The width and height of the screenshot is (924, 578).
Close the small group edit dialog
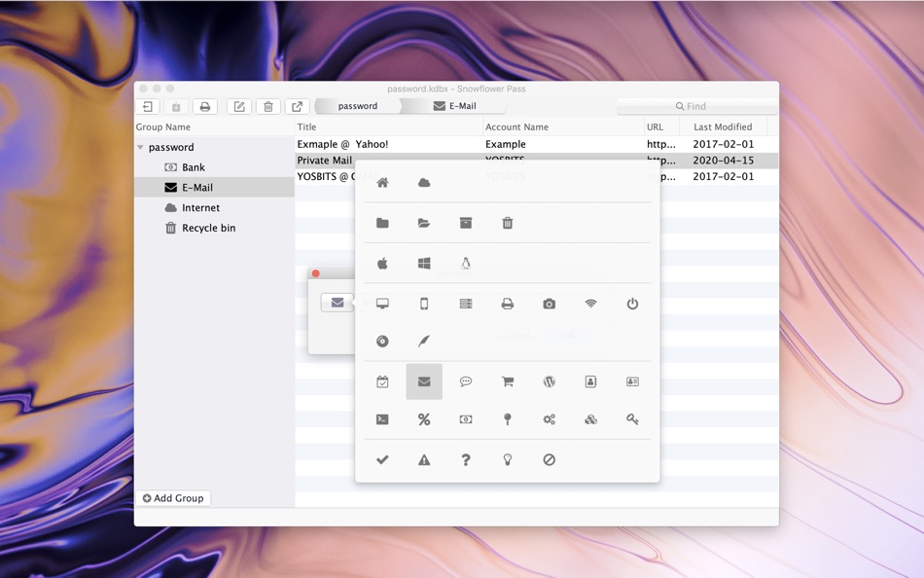tap(316, 273)
